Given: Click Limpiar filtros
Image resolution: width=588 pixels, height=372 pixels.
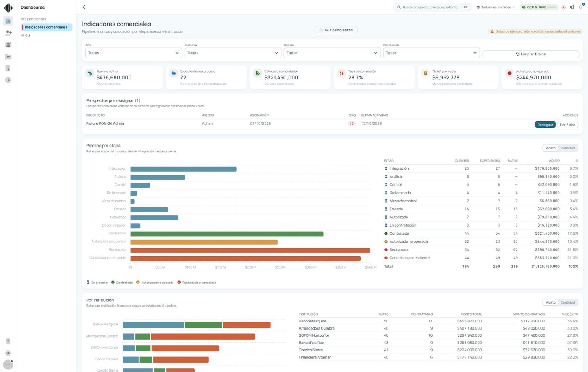Looking at the screenshot, I should 531,54.
